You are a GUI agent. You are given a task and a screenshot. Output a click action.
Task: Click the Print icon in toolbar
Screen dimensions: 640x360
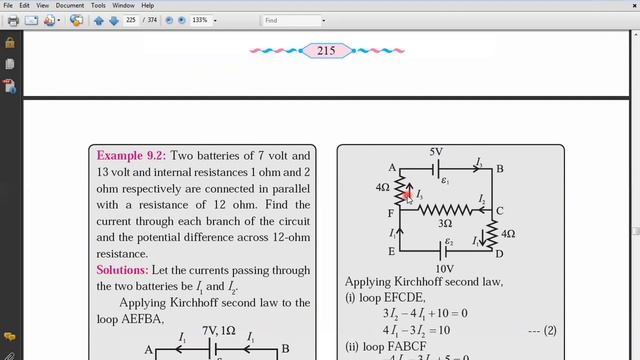tap(13, 20)
